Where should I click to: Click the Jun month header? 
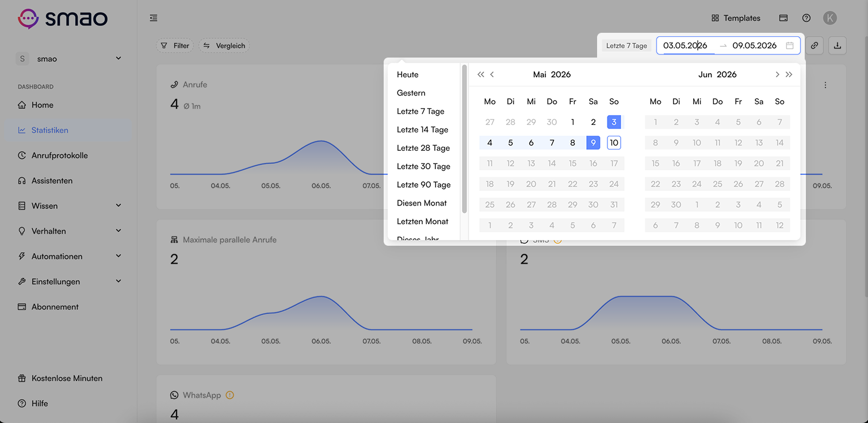click(x=705, y=75)
